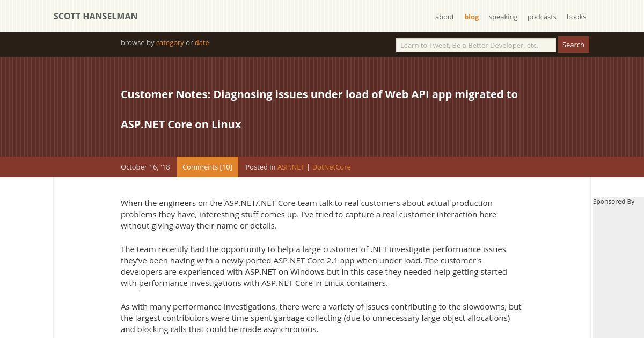The image size is (644, 338).
Task: Click paragraph starting "As with many performance"
Action: pos(321,318)
